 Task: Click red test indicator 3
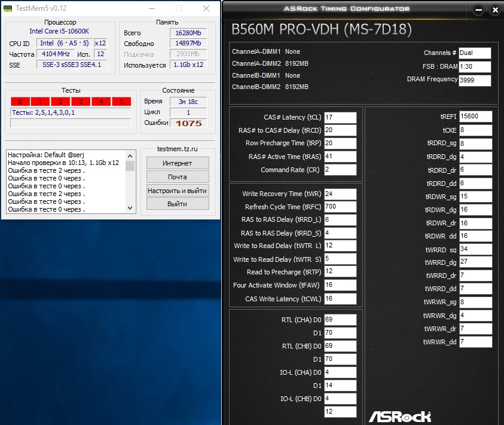81,102
